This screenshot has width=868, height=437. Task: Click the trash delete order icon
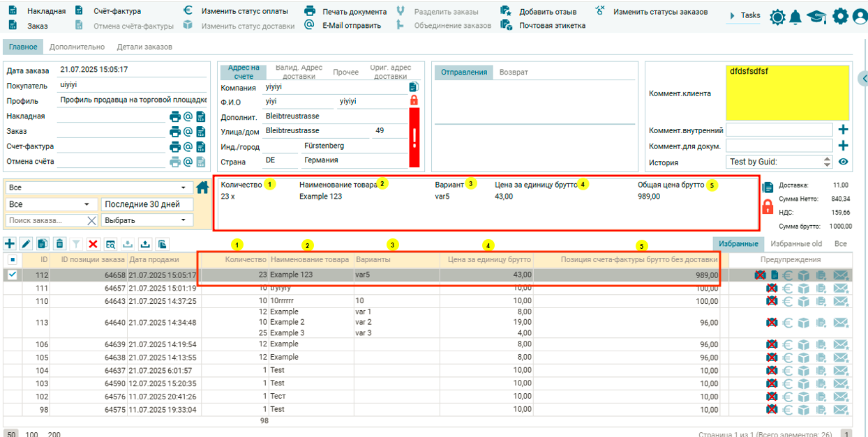click(x=59, y=244)
